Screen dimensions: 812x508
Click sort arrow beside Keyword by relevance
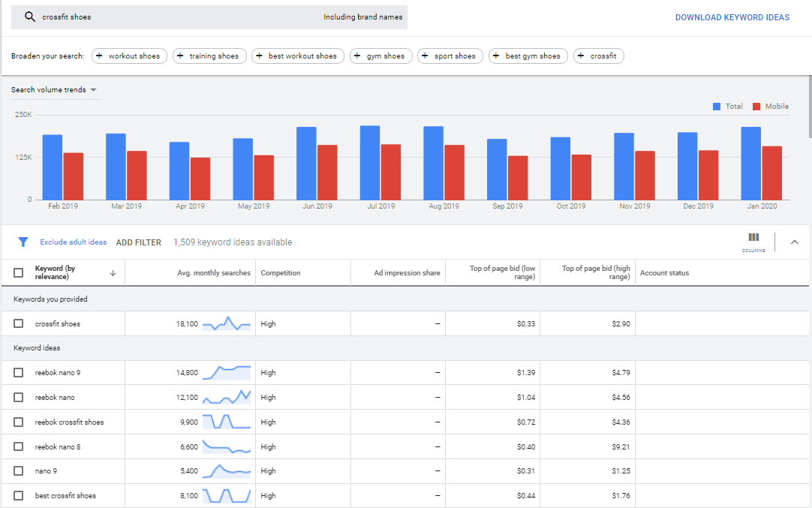tap(113, 273)
